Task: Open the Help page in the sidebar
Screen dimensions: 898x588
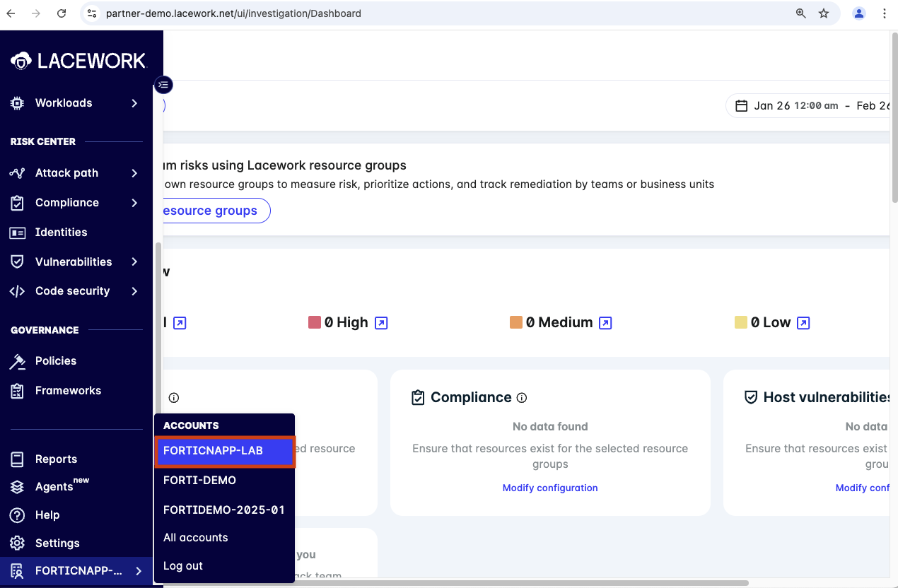Action: pyautogui.click(x=47, y=515)
